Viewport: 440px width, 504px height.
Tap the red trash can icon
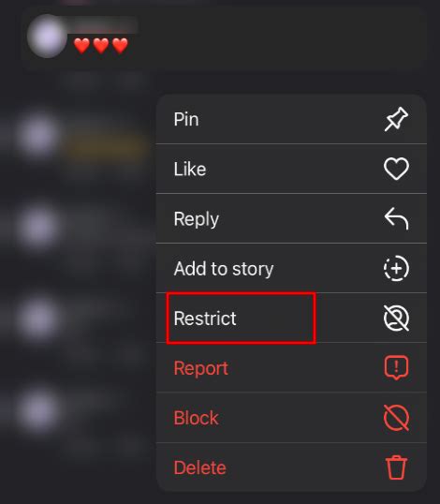click(396, 467)
